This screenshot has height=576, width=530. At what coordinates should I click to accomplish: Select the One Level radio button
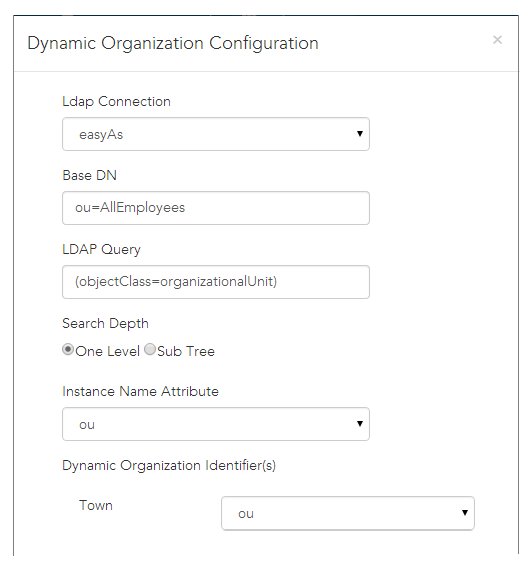68,349
